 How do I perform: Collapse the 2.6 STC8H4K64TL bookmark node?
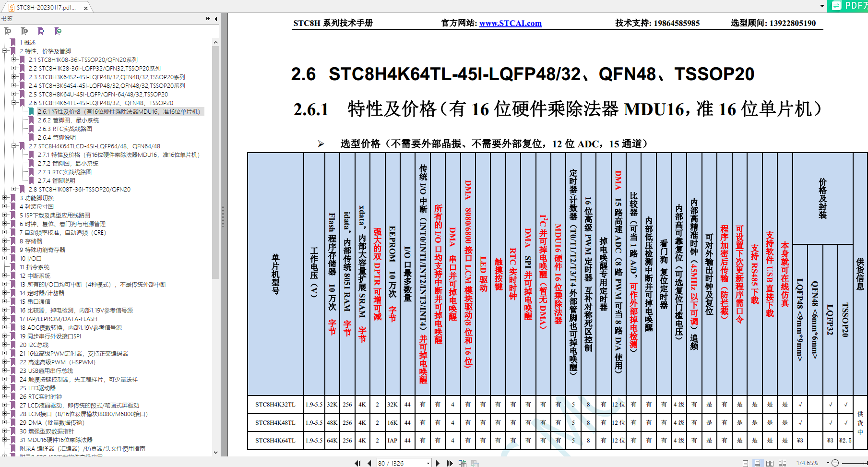point(14,103)
